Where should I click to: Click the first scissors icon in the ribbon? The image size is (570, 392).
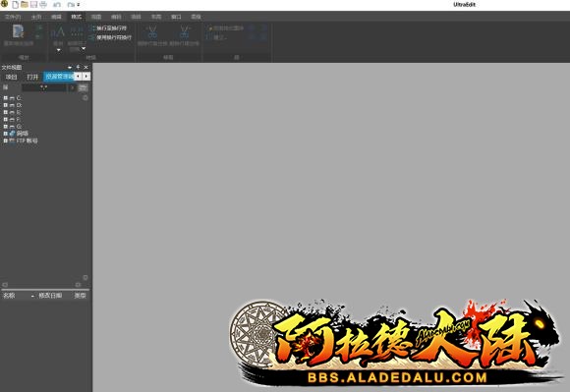(x=152, y=31)
